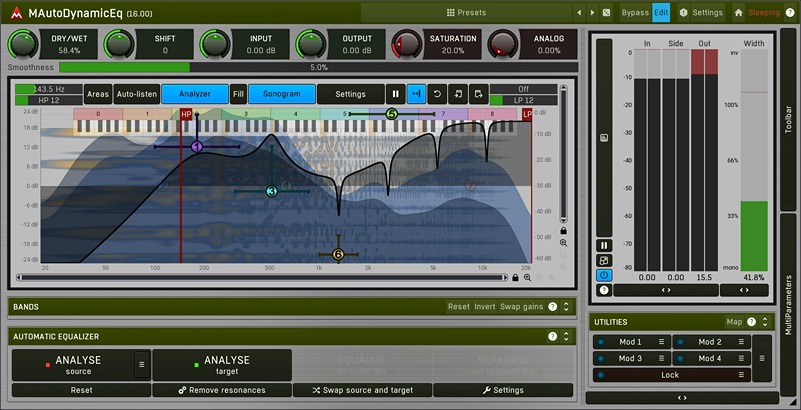801x410 pixels.
Task: Click expand arrows under In/Side/Out meters
Action: click(666, 290)
